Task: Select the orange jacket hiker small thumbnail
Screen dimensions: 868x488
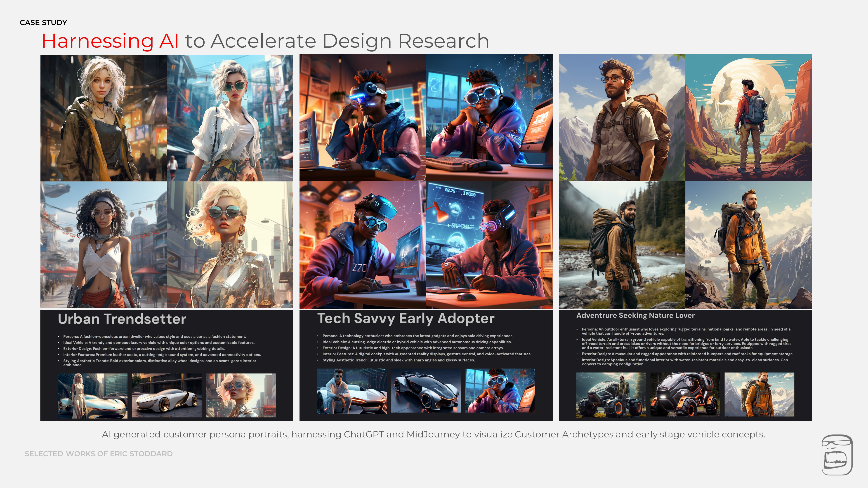Action: pos(759,394)
